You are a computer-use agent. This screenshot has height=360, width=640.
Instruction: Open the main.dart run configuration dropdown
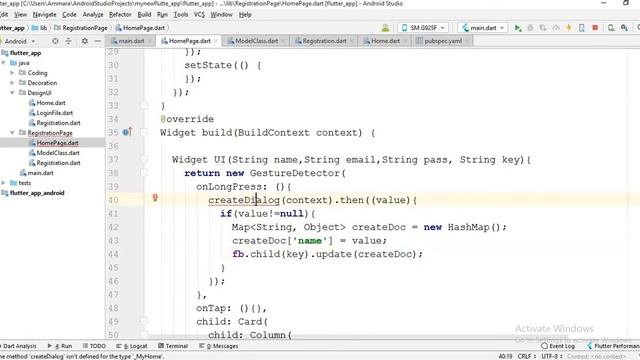(483, 28)
